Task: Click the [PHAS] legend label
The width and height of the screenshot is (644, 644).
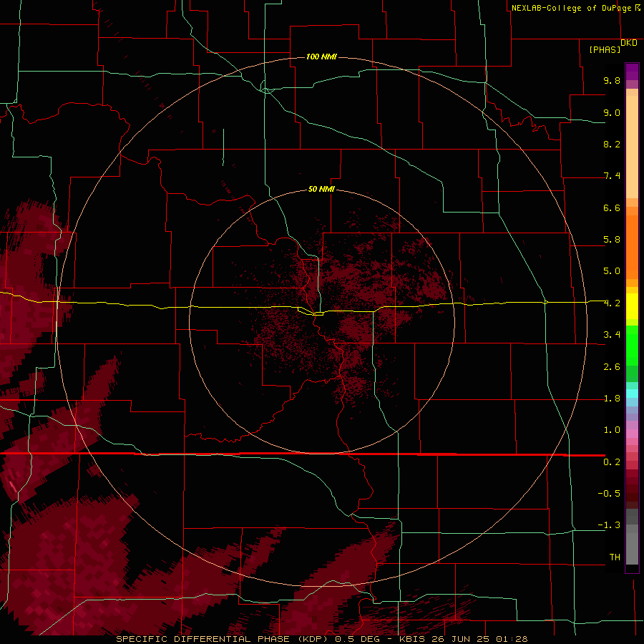Action: (605, 49)
